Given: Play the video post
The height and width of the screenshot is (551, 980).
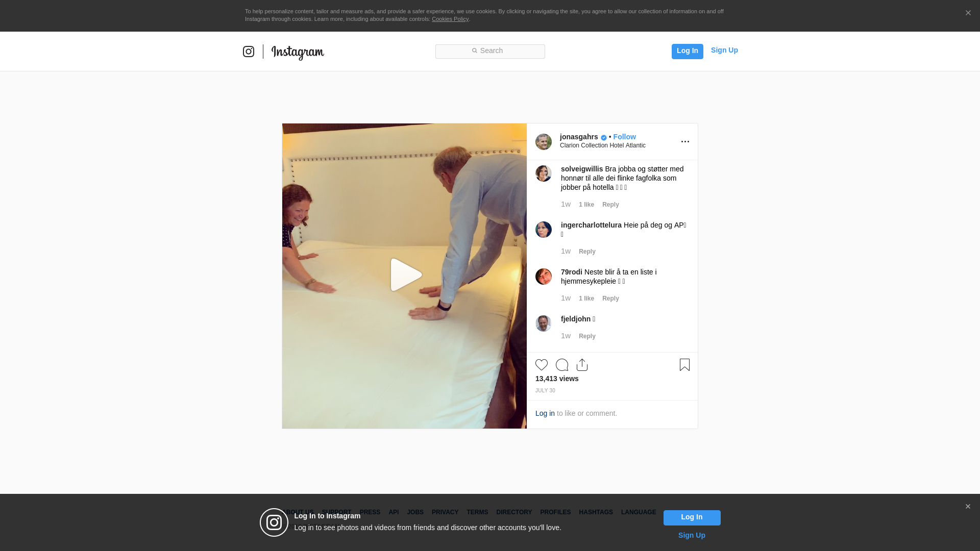Looking at the screenshot, I should (x=405, y=275).
